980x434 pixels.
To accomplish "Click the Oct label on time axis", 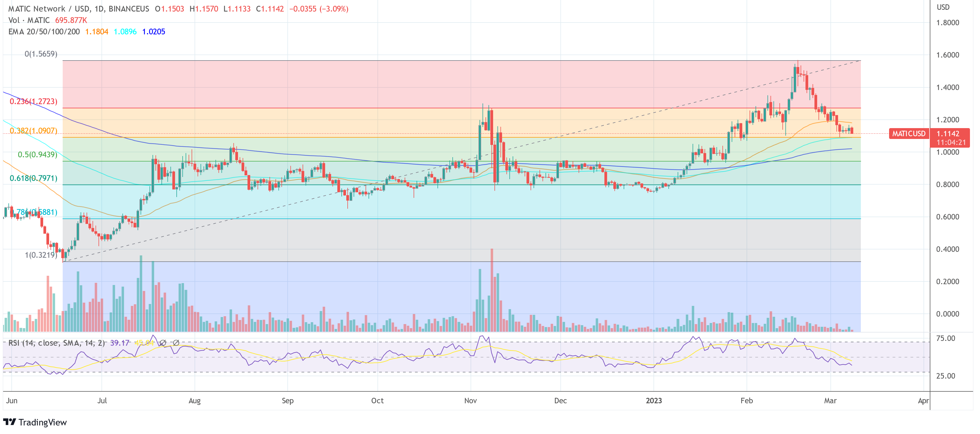I will click(x=378, y=401).
